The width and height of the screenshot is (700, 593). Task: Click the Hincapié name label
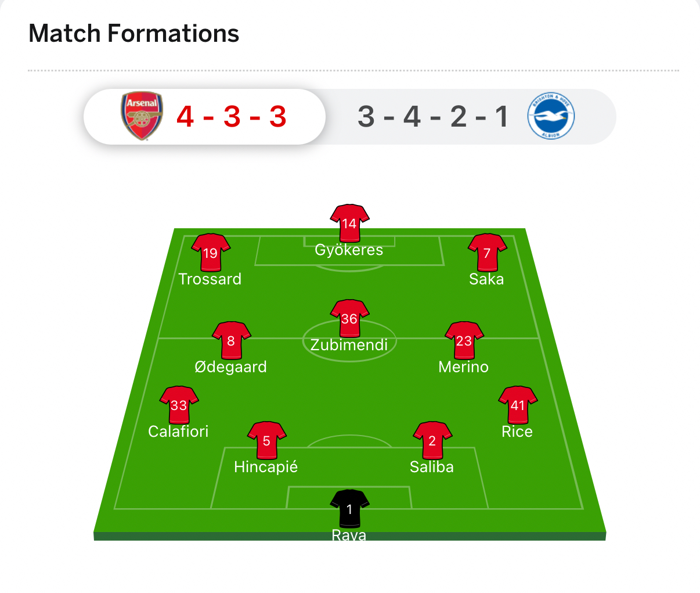[x=266, y=467]
